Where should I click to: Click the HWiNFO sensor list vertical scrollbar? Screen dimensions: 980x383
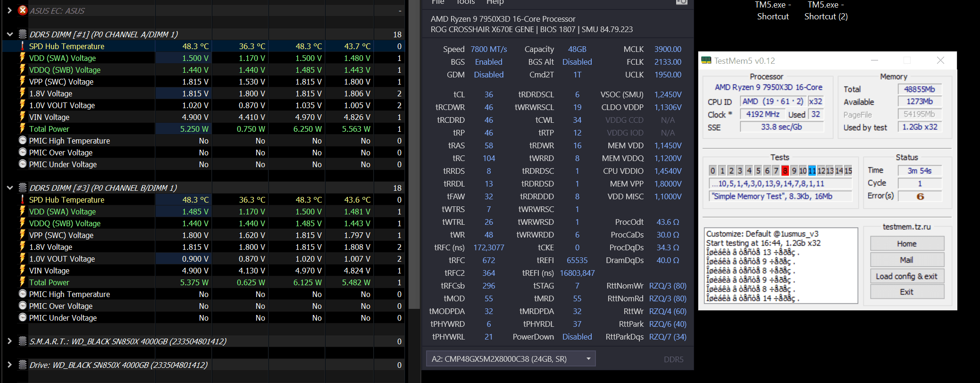(x=414, y=153)
